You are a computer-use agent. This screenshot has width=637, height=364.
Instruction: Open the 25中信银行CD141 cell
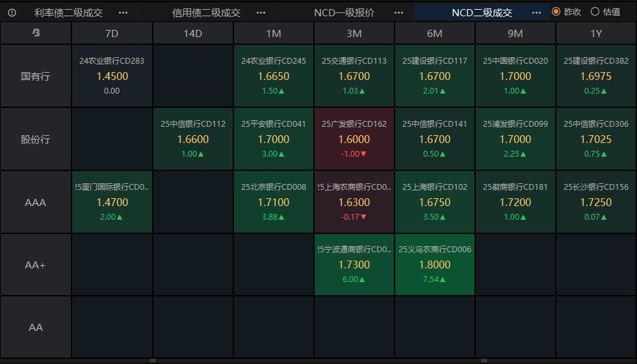[x=435, y=139]
